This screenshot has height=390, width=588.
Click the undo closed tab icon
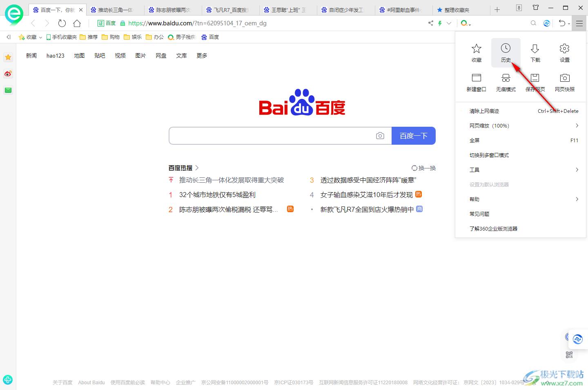pyautogui.click(x=562, y=23)
